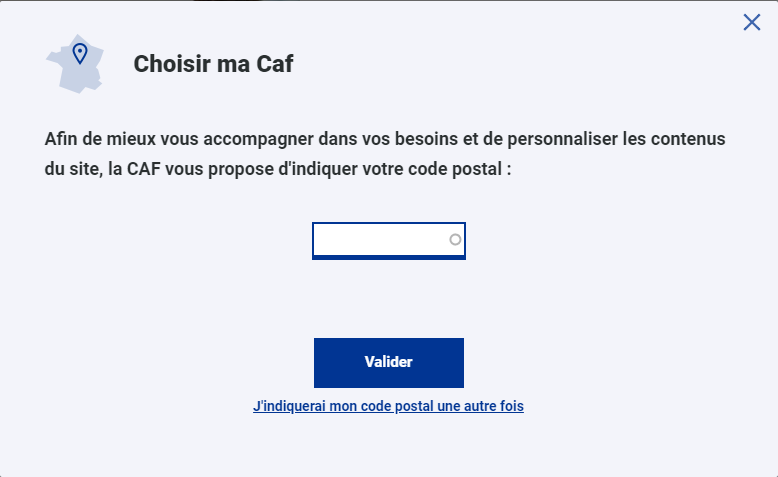Select the word "Caf" in the title
The height and width of the screenshot is (477, 778).
(275, 64)
